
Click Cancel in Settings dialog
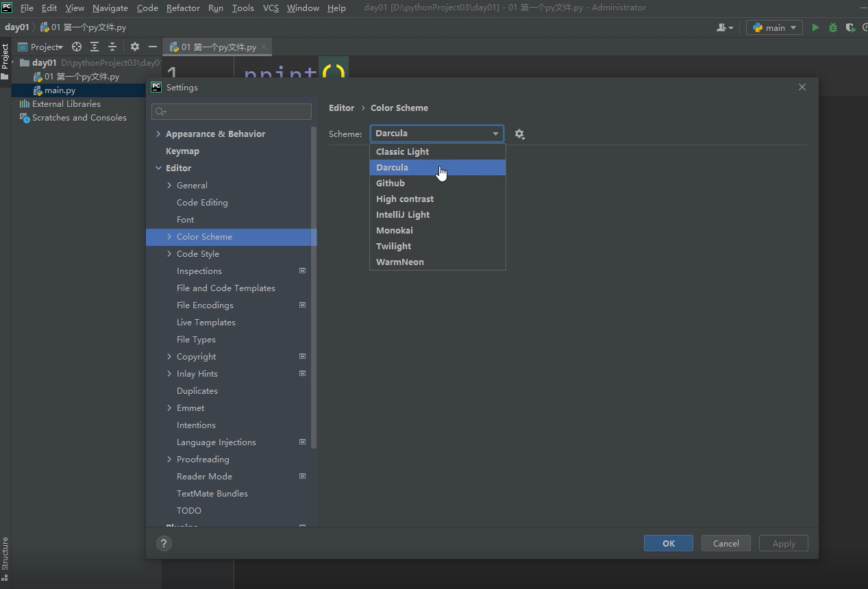(726, 543)
